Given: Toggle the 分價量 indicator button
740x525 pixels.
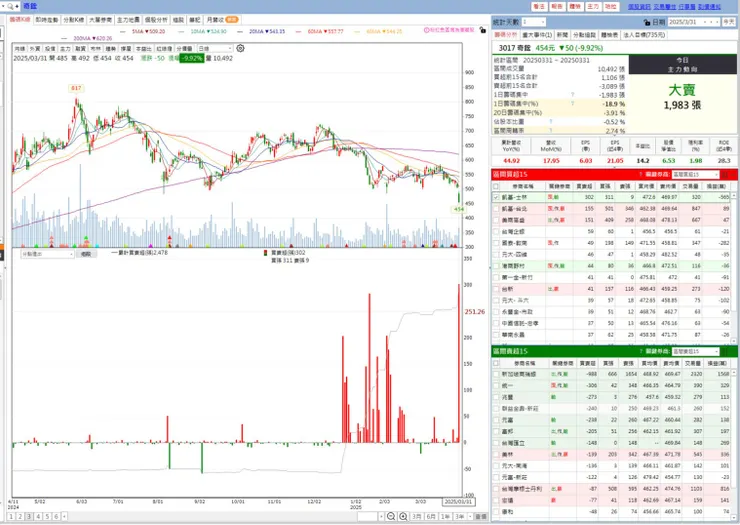Looking at the screenshot, I should (184, 48).
